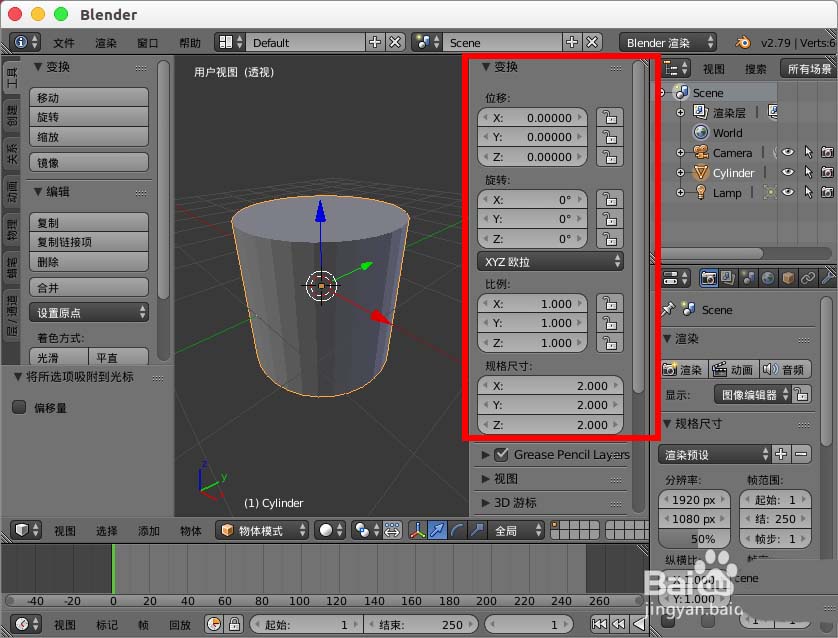
Task: Delete the Default screen layout
Action: tap(395, 42)
